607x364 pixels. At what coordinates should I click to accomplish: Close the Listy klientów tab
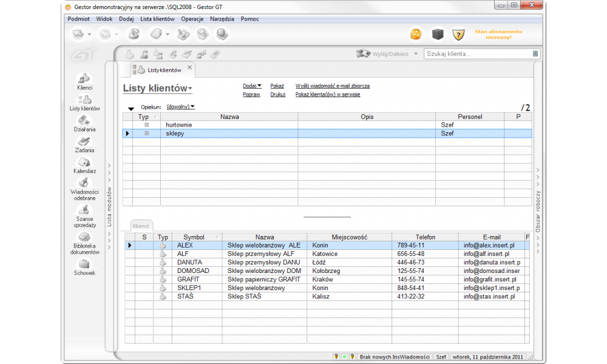189,67
